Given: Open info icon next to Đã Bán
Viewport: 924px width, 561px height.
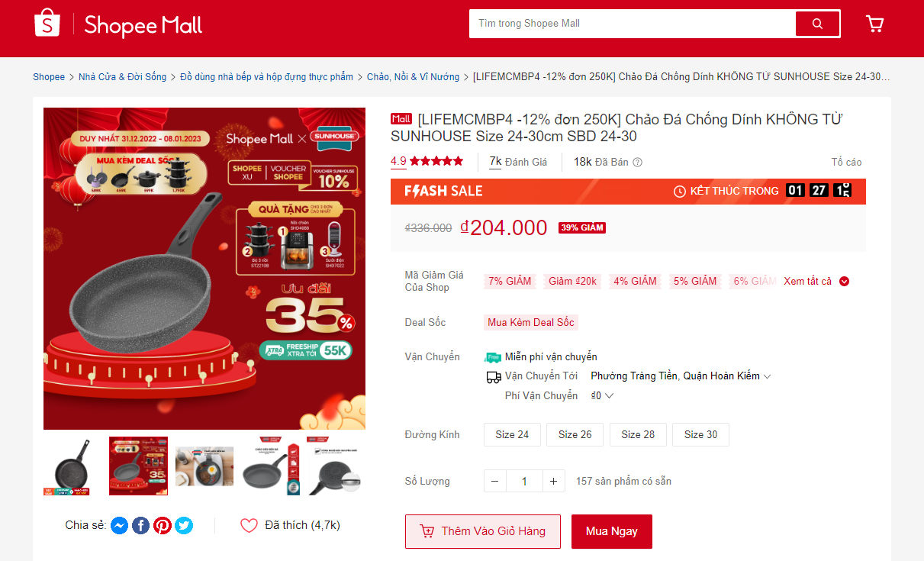Looking at the screenshot, I should (637, 162).
